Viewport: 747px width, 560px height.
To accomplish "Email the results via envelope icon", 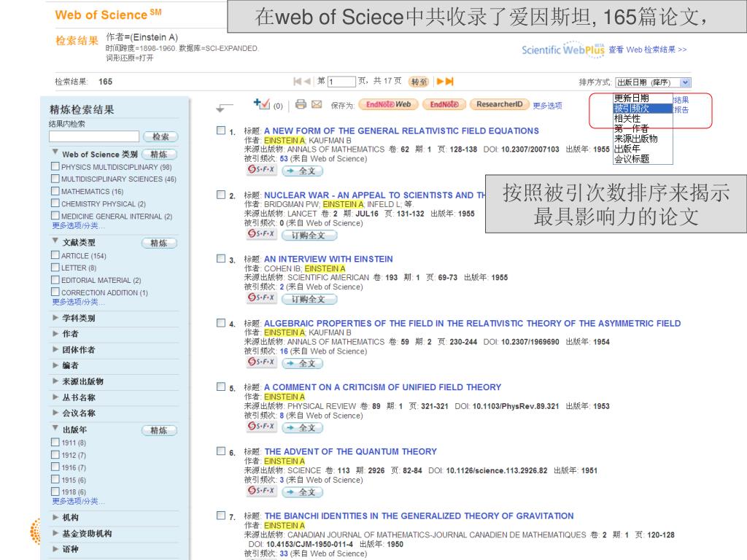I will [x=317, y=104].
